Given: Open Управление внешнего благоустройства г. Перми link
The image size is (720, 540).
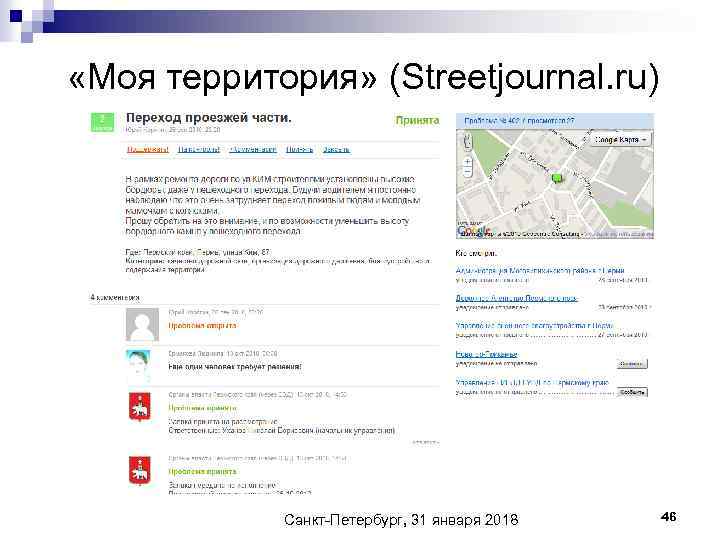Looking at the screenshot, I should (x=534, y=326).
